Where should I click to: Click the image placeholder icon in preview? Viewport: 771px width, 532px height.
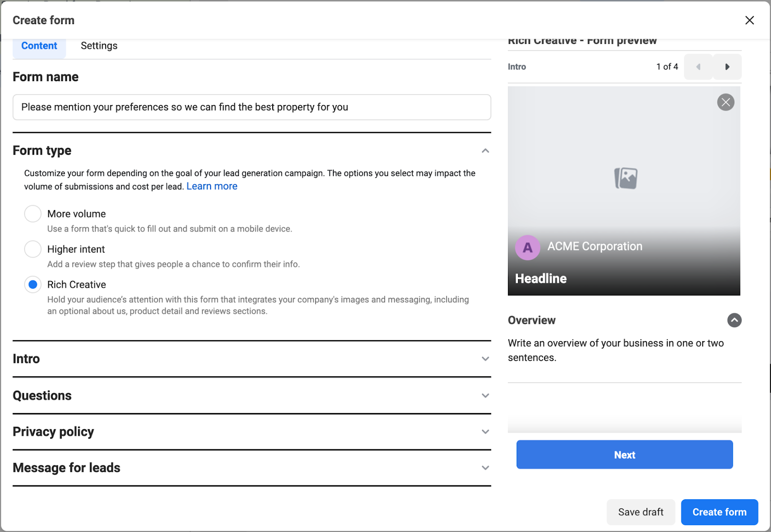[x=624, y=177]
